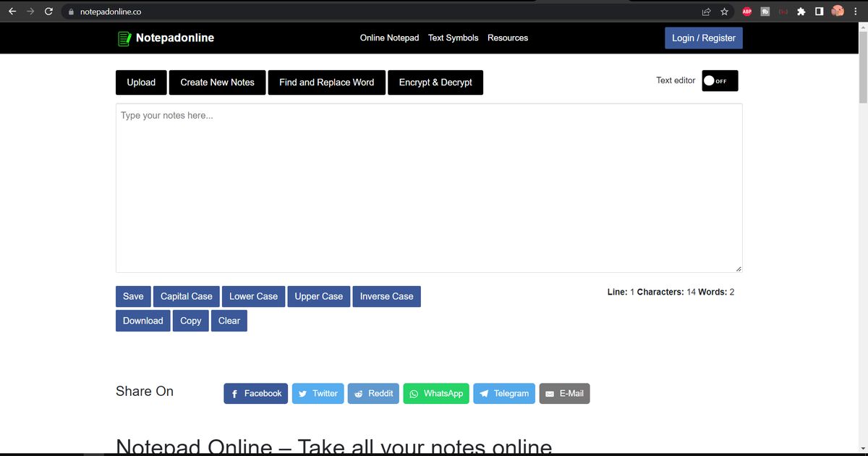Click the padlock site info icon

(x=71, y=12)
